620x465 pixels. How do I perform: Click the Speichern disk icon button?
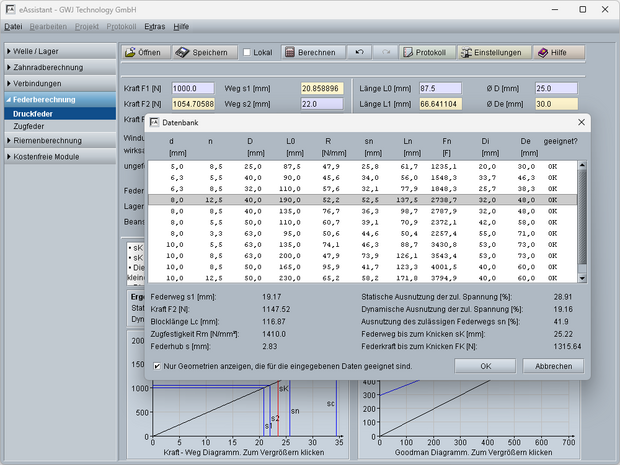tap(203, 52)
